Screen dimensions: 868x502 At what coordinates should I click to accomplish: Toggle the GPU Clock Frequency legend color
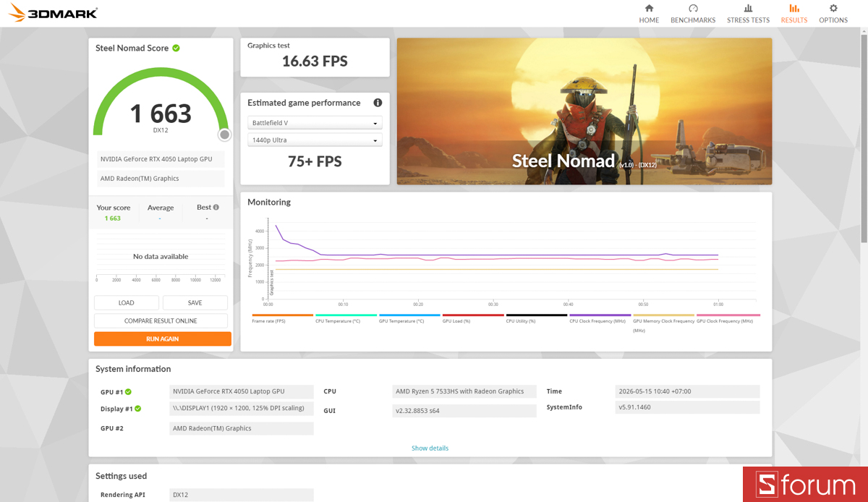728,315
